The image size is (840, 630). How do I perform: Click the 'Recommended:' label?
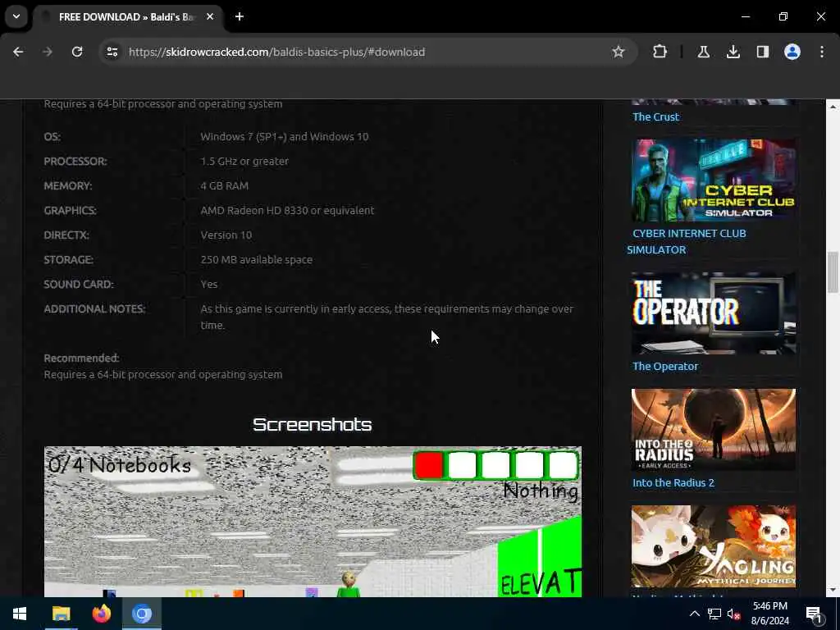tap(81, 358)
